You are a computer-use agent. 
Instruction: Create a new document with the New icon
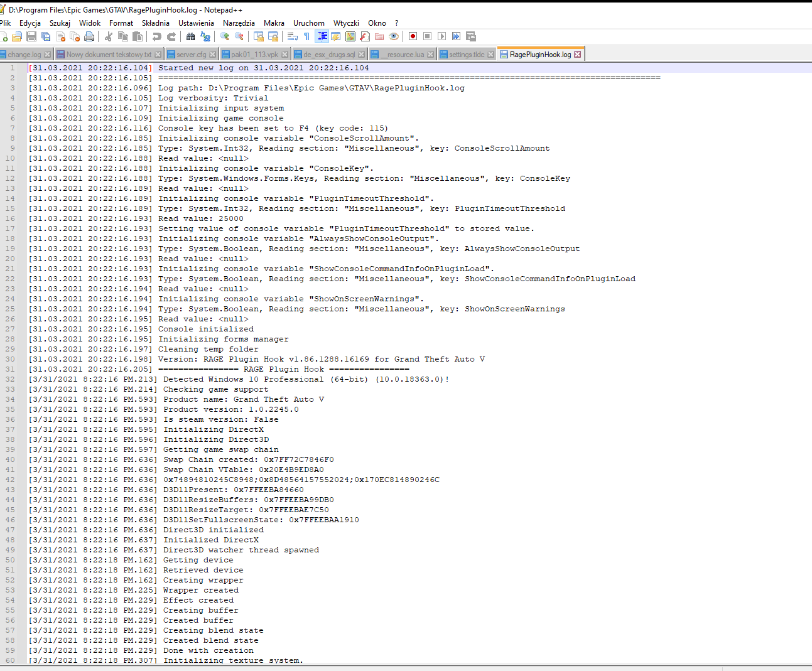(4, 36)
